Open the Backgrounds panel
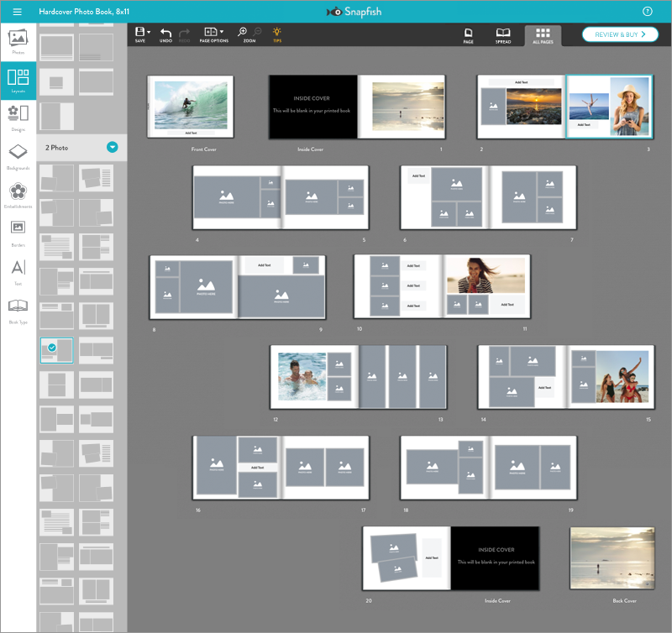The width and height of the screenshot is (672, 633). [x=18, y=154]
